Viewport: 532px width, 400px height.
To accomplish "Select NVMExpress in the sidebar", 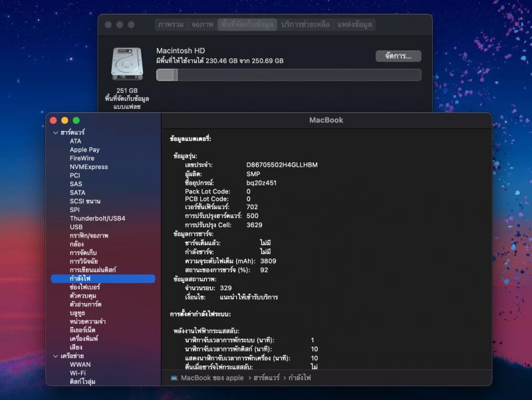I will click(88, 167).
